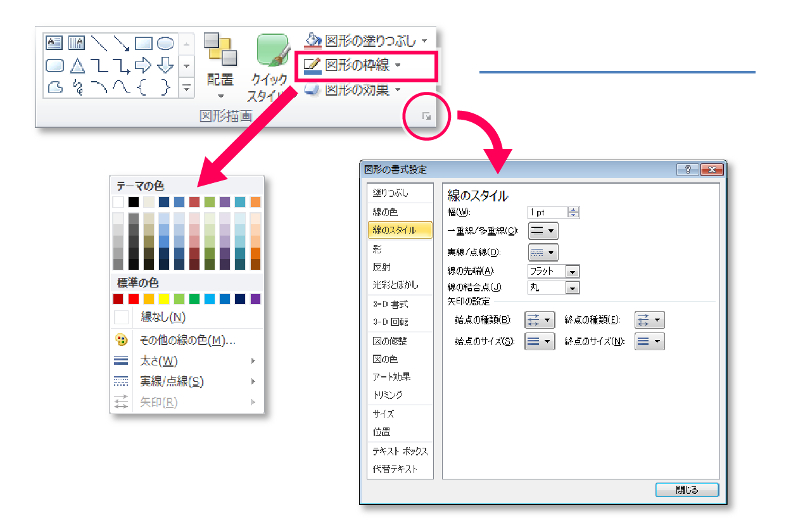Click the 図形の効果 effects icon
This screenshot has width=798, height=532.
pyautogui.click(x=313, y=90)
